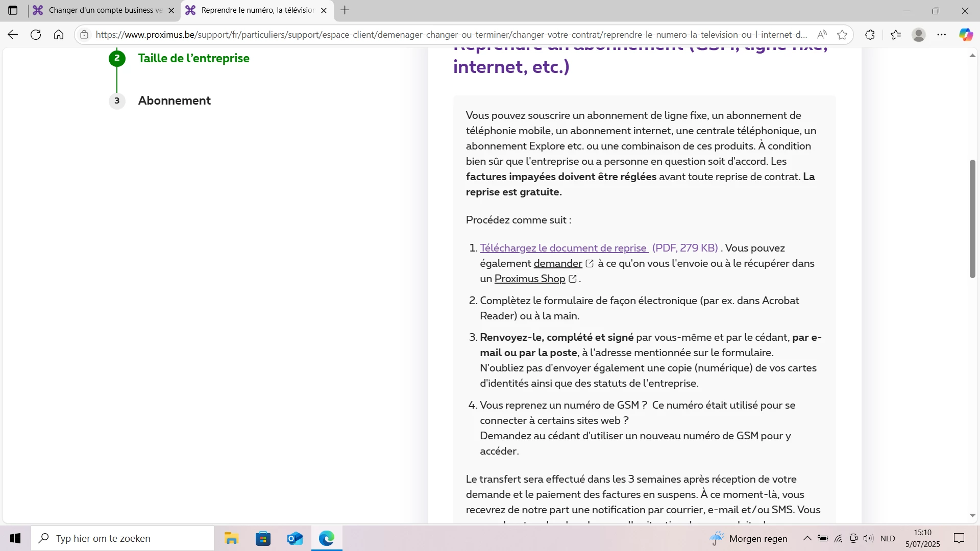Open the network connection icon
The height and width of the screenshot is (551, 980).
pos(839,538)
